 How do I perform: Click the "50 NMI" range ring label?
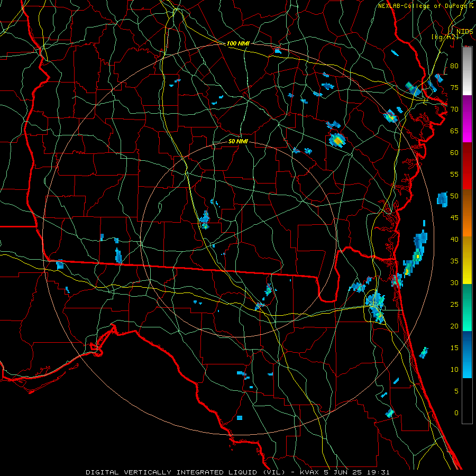click(x=238, y=142)
